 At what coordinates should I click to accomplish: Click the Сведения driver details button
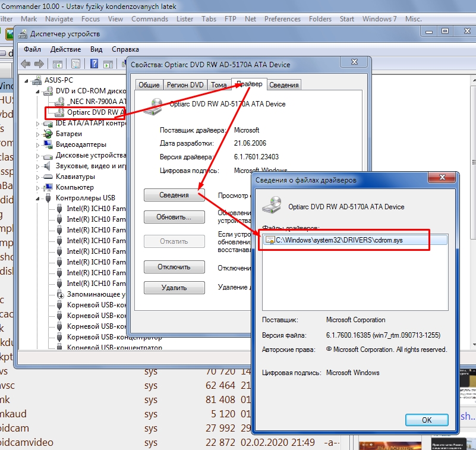coord(174,195)
